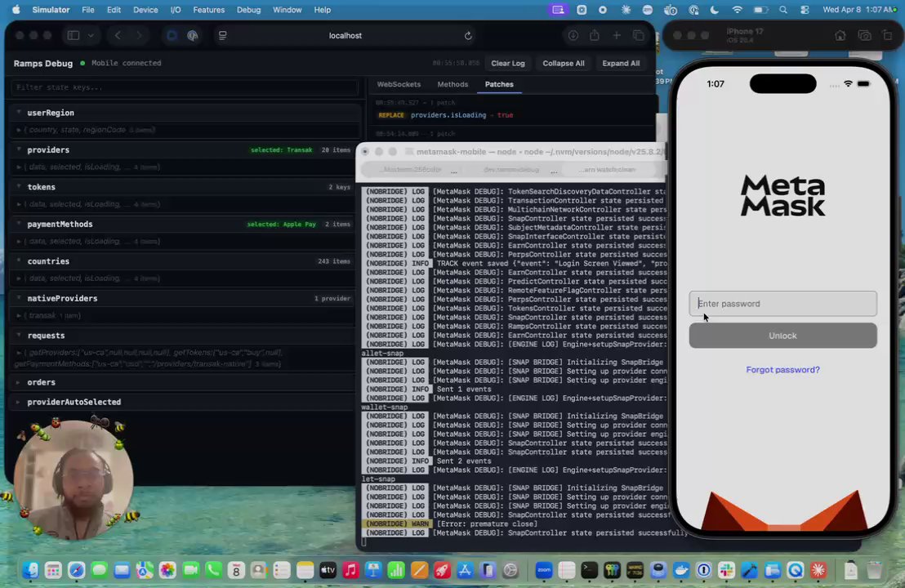Open Music from the Dock
The height and width of the screenshot is (588, 905).
tap(350, 570)
